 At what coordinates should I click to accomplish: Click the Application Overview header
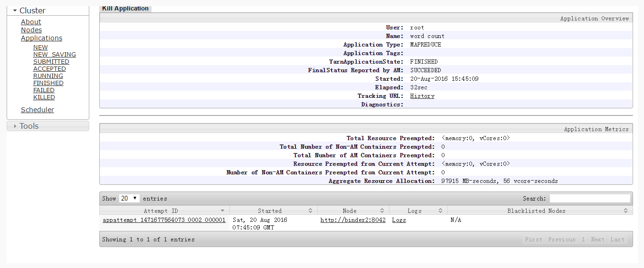(x=595, y=19)
